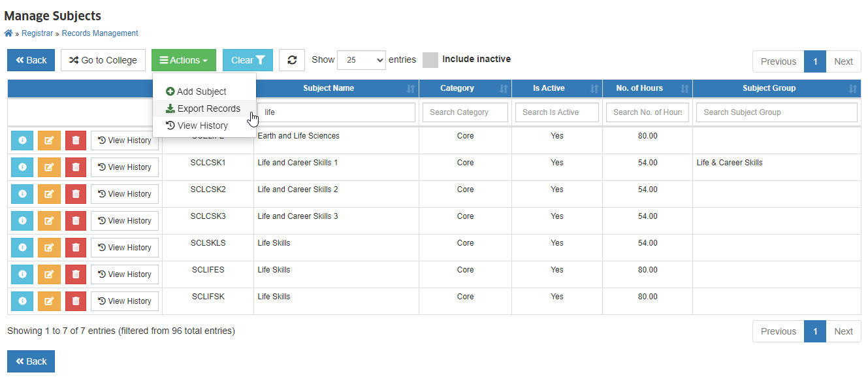Clear the filters with Clear button

coord(248,60)
